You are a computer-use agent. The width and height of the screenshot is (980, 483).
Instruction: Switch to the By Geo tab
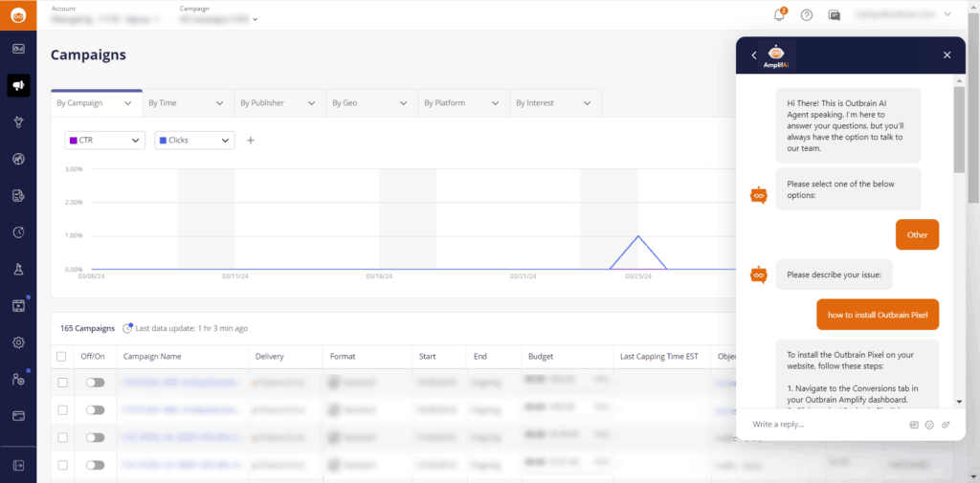[372, 103]
